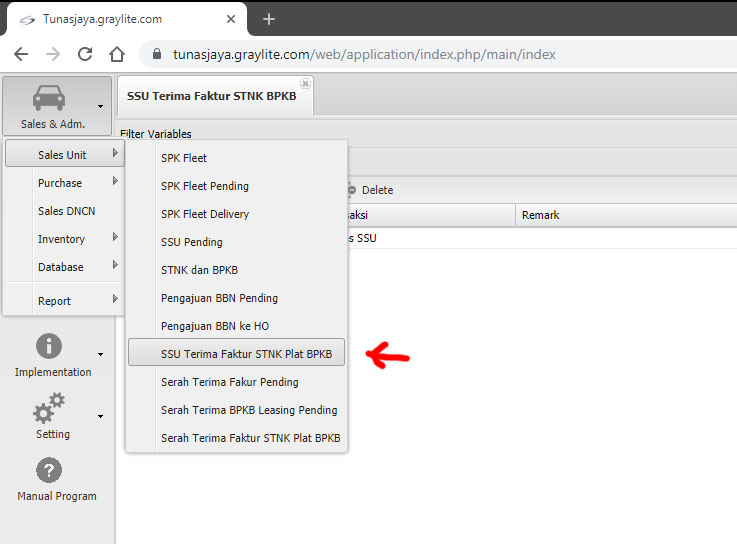Viewport: 737px width, 544px height.
Task: Open a new browser tab
Action: [268, 19]
